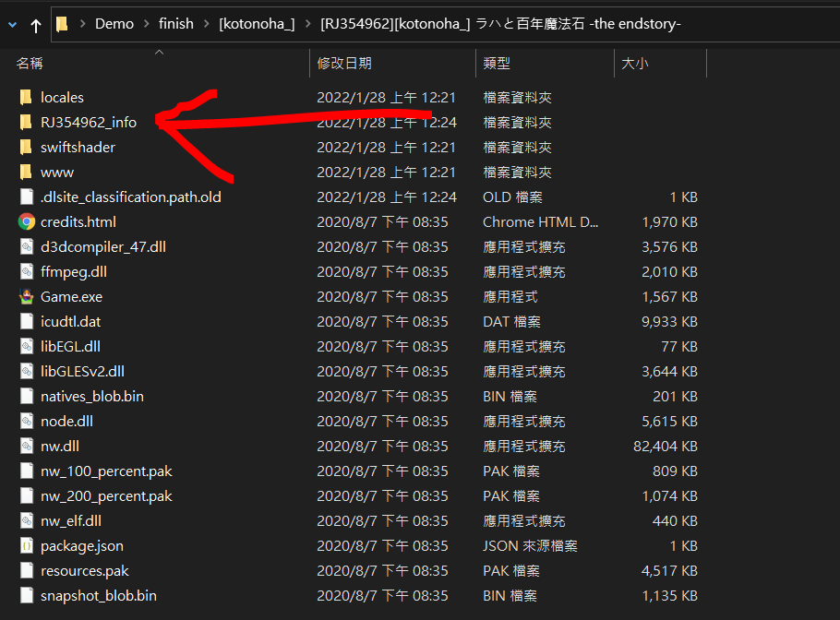Click the 應用程式 type cell of Game.exe
The image size is (840, 620).
[x=510, y=296]
